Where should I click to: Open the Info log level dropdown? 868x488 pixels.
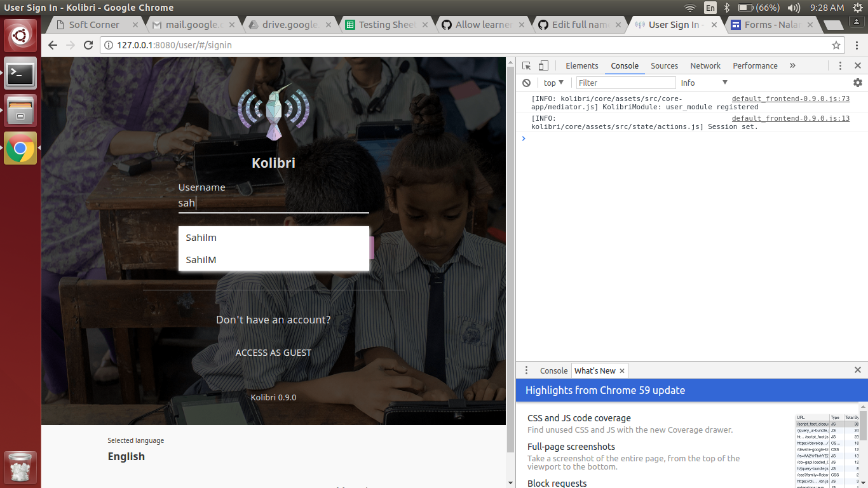pos(704,83)
